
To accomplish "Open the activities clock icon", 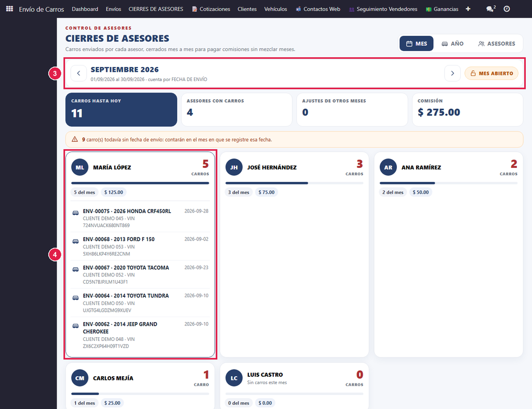I will pyautogui.click(x=507, y=9).
